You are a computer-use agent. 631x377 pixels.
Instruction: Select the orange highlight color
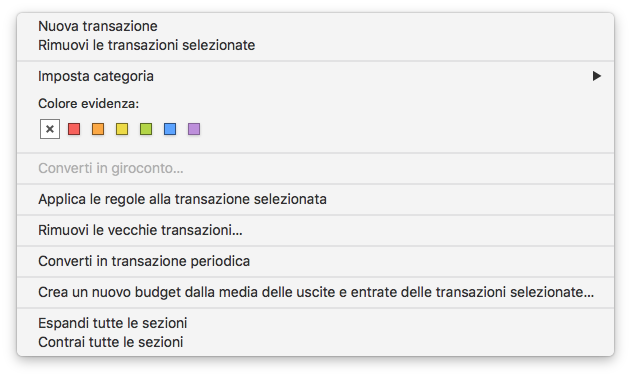click(x=98, y=129)
